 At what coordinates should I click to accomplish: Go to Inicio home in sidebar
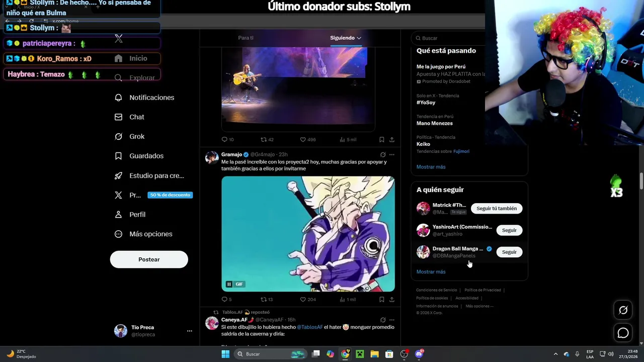click(x=131, y=58)
